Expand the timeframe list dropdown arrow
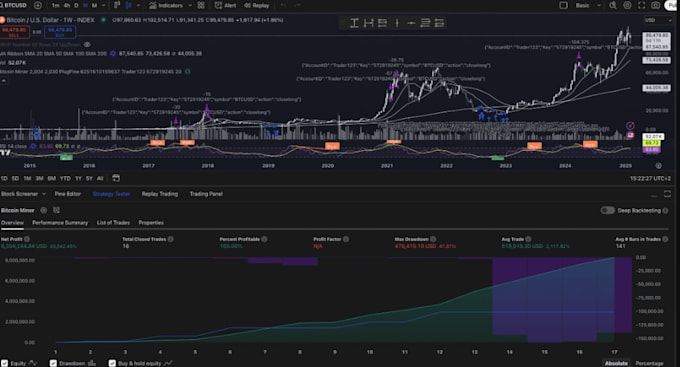This screenshot has width=680, height=367. point(104,5)
